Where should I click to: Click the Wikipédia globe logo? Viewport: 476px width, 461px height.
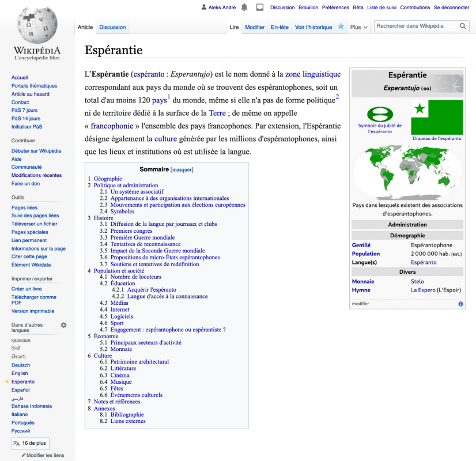(37, 26)
